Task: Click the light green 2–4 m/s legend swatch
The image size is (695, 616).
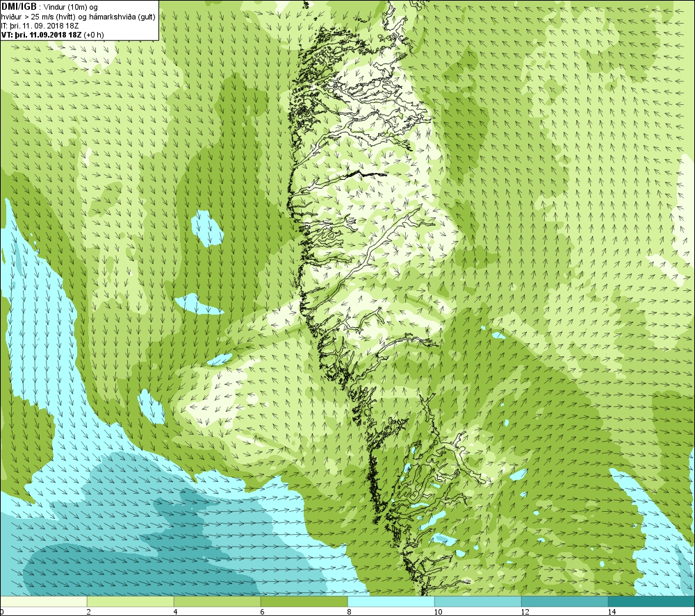Action: [131, 602]
